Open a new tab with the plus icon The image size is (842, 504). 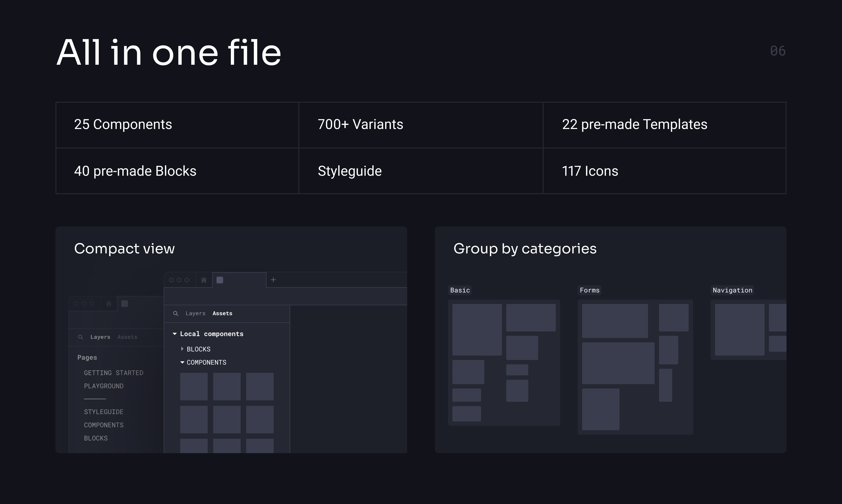[x=273, y=280]
